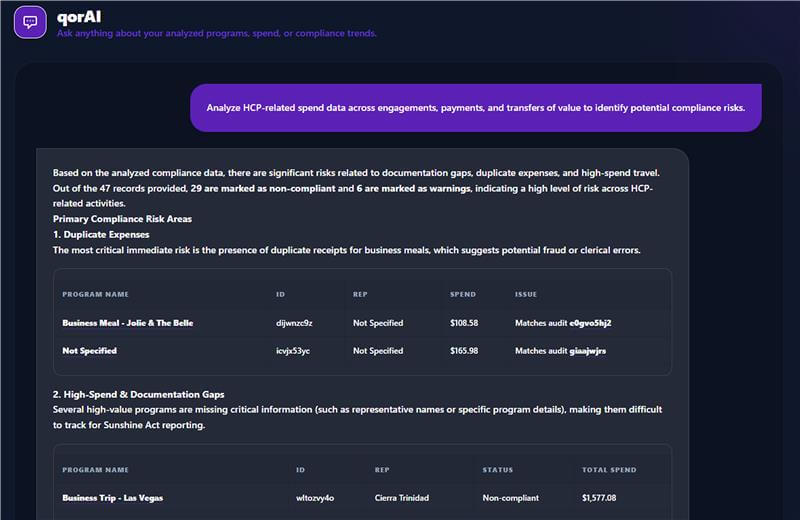Open the Business Trip - Las Vegas program
Screen dimensions: 800x520
coord(112,497)
